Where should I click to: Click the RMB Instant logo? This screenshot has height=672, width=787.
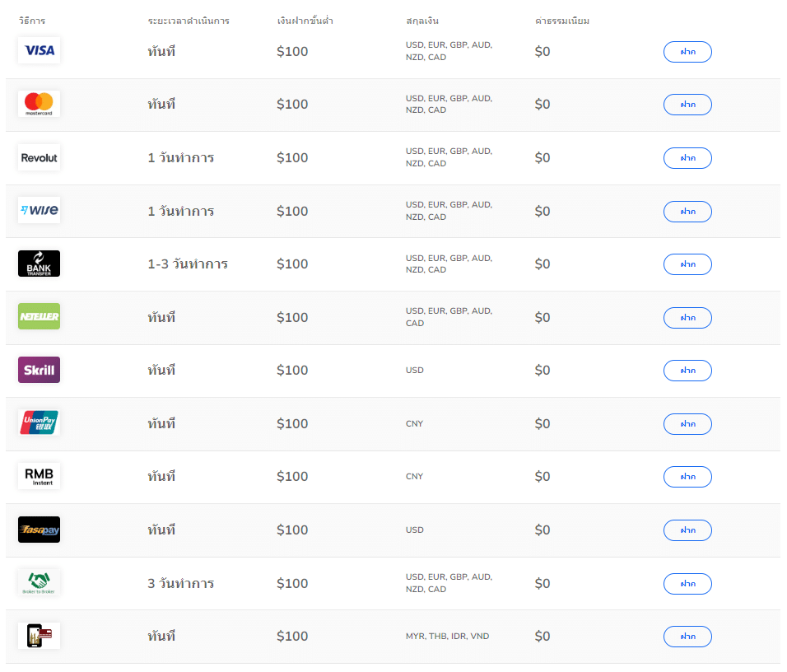40,476
